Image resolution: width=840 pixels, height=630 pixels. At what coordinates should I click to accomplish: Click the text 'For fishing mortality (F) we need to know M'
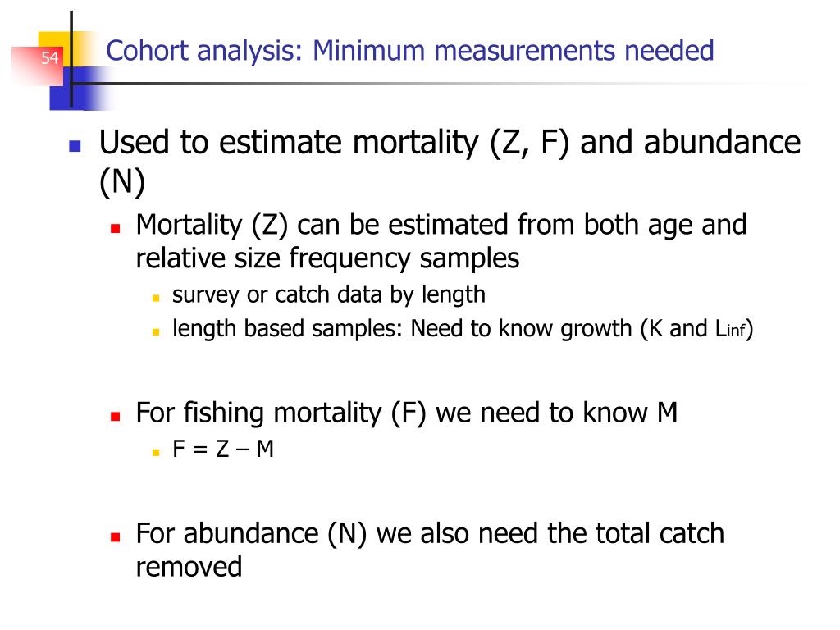pyautogui.click(x=407, y=413)
